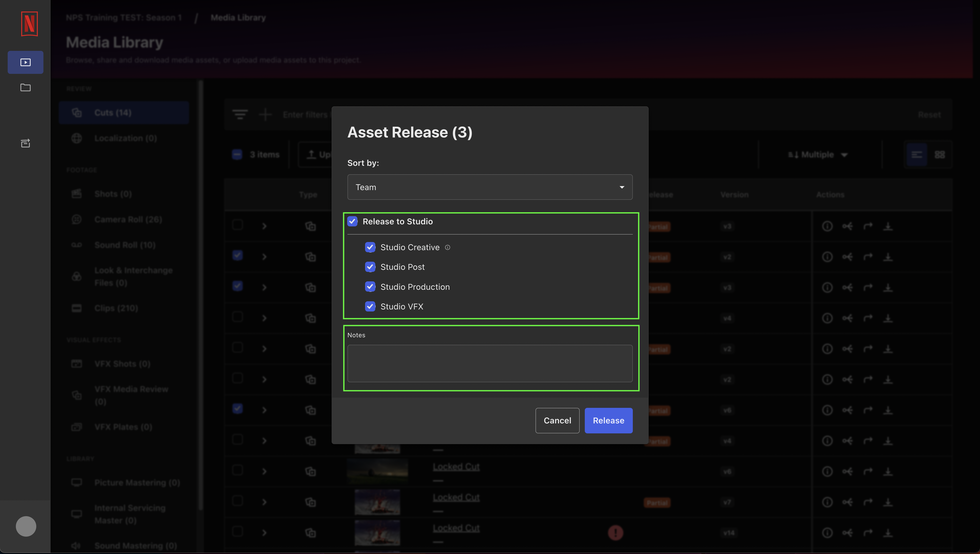Switch to list view icon

pyautogui.click(x=917, y=155)
